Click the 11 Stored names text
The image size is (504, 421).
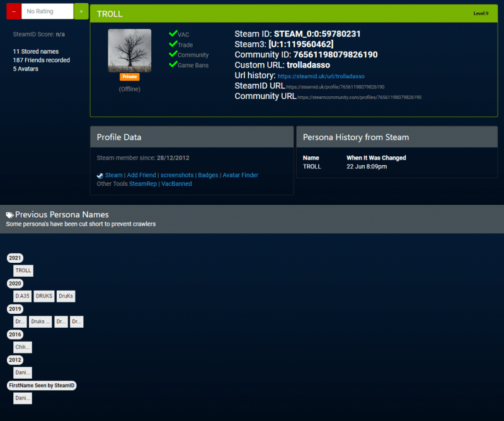[36, 52]
